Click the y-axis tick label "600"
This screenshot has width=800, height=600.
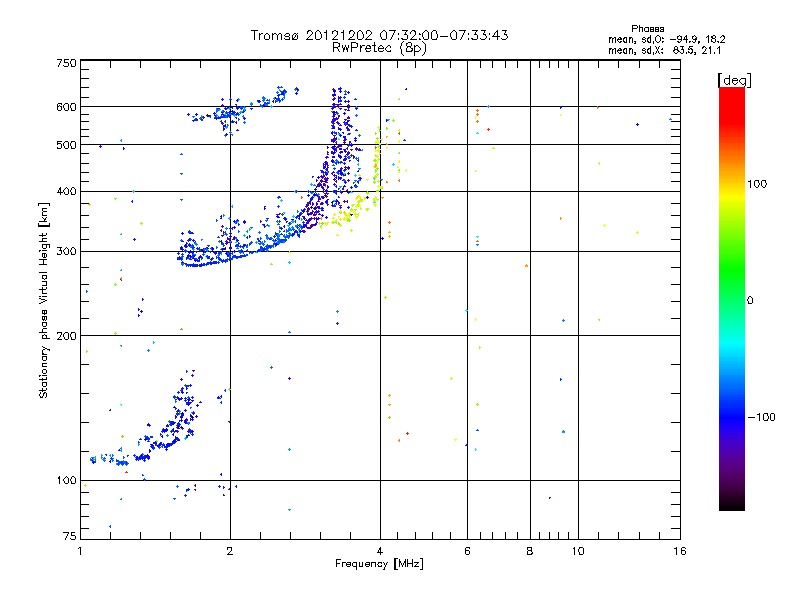pyautogui.click(x=66, y=107)
